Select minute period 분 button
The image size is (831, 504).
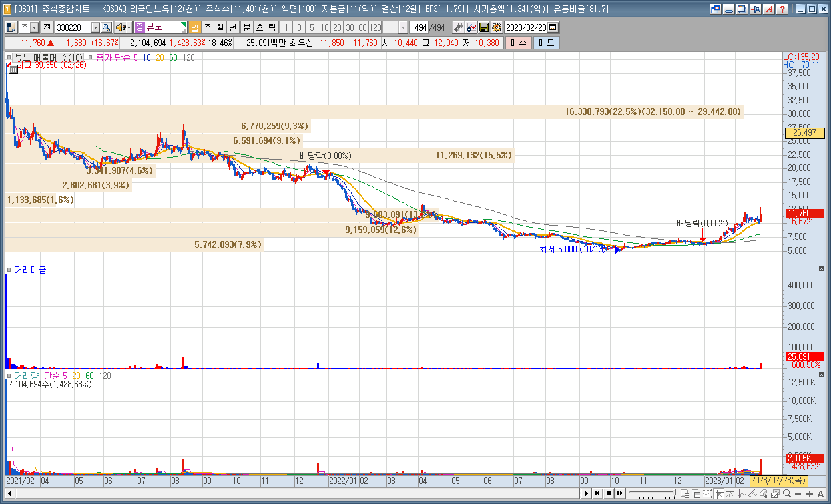pos(246,27)
